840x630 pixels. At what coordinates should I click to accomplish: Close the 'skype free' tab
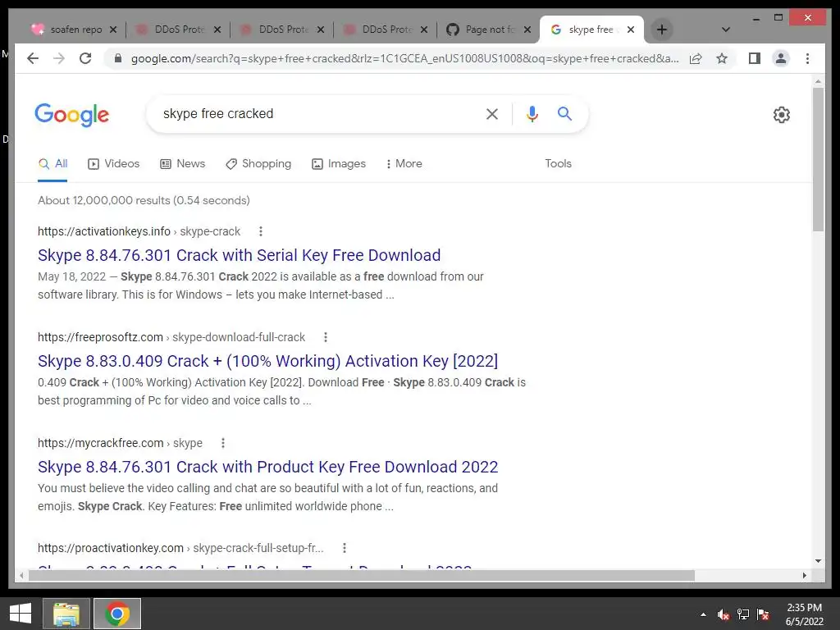point(631,30)
